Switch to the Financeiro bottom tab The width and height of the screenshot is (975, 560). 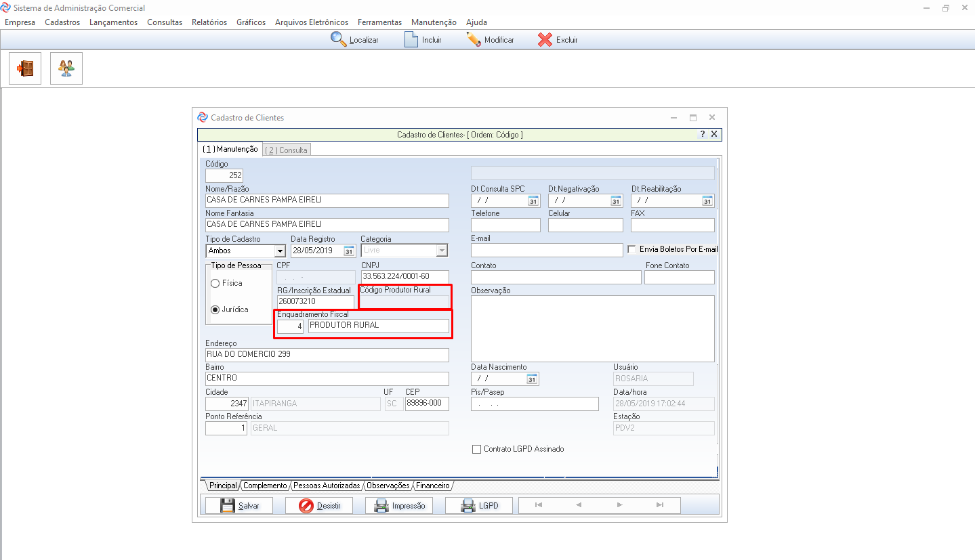pyautogui.click(x=432, y=486)
